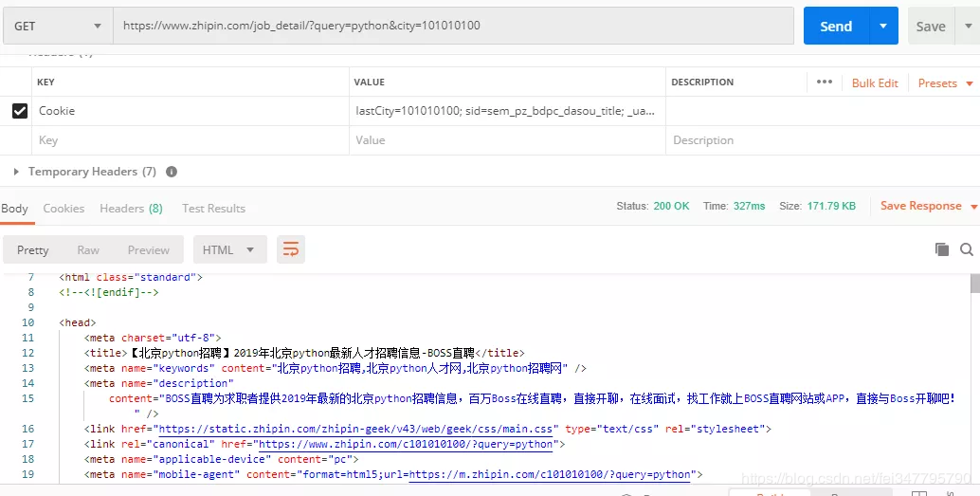
Task: Open the m.zhipin.com mobile-agent link
Action: click(550, 475)
